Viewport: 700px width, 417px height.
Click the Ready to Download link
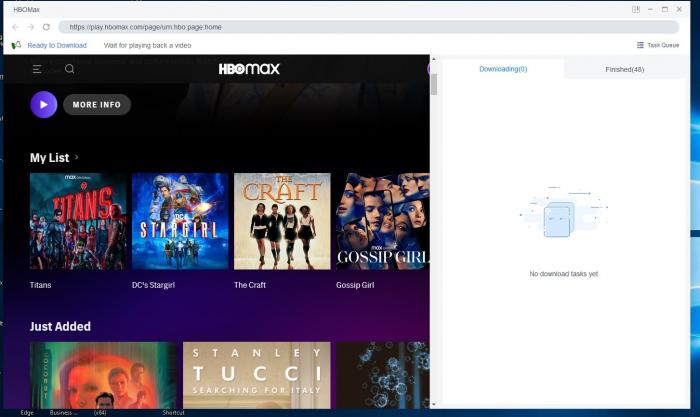[x=57, y=45]
